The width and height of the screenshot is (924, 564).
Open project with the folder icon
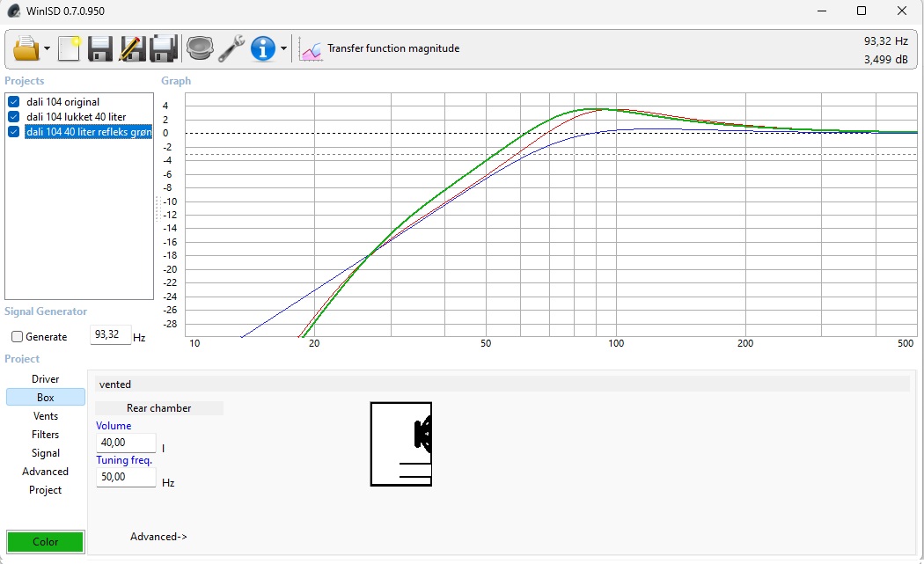(x=26, y=48)
